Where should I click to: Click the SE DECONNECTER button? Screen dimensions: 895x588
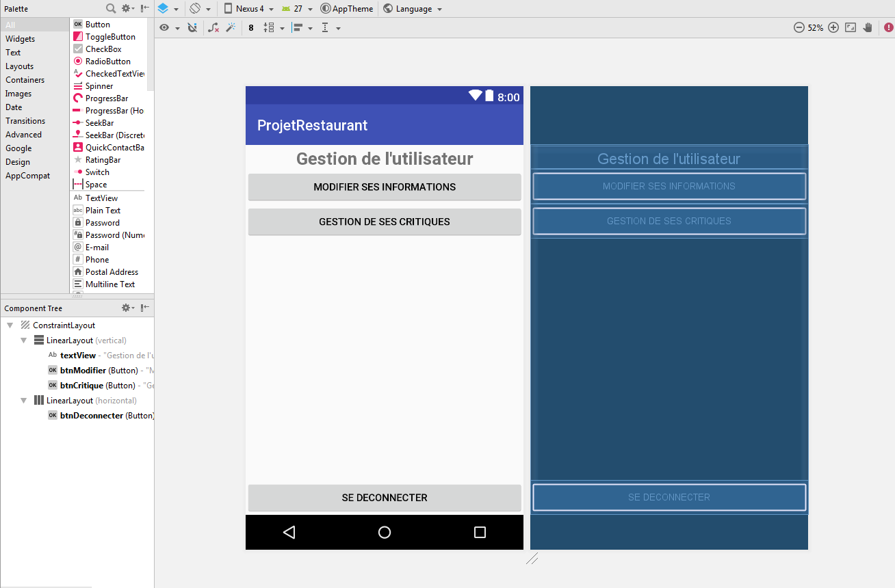pyautogui.click(x=384, y=498)
